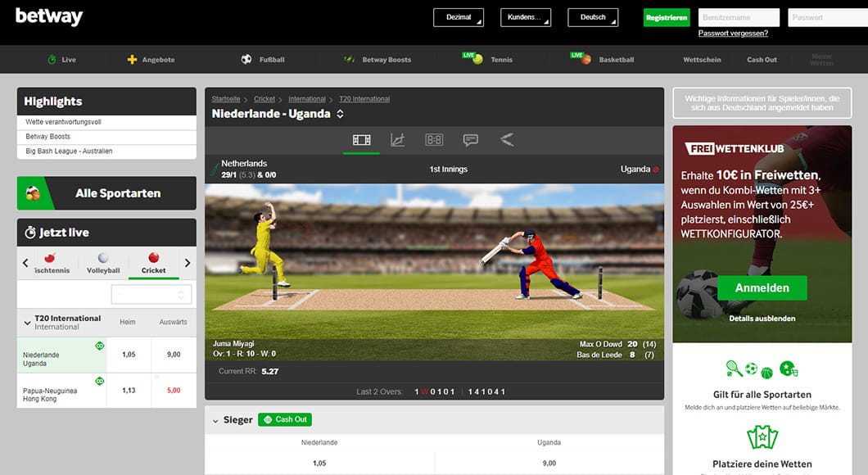Open the Angebote promotions menu item
Viewport: 868px width, 475px height.
click(151, 59)
